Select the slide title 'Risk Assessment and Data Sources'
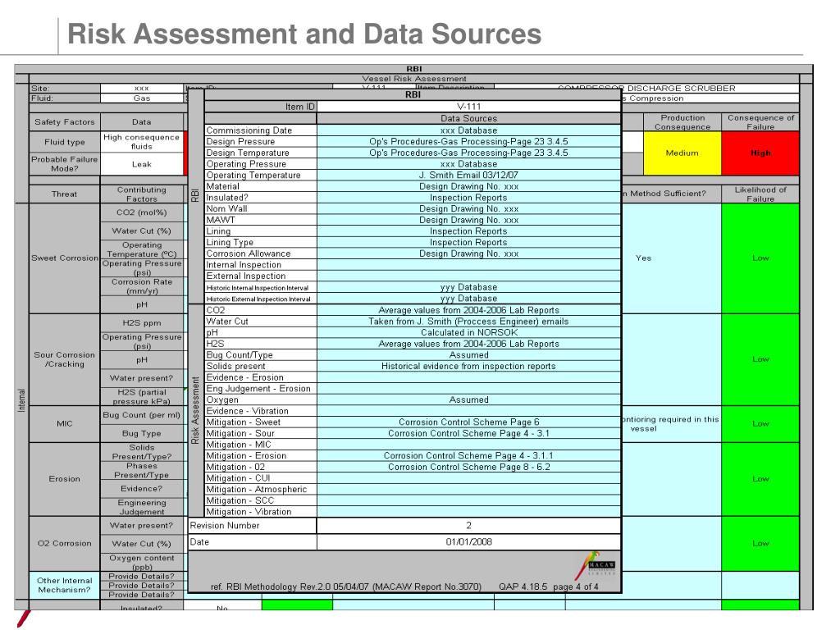 [x=304, y=34]
